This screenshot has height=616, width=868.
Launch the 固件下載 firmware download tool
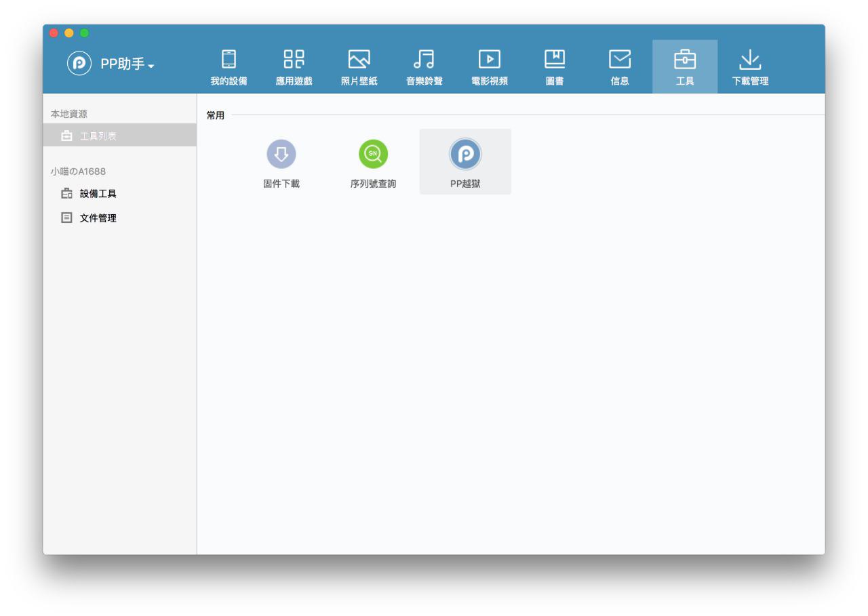[x=281, y=163]
